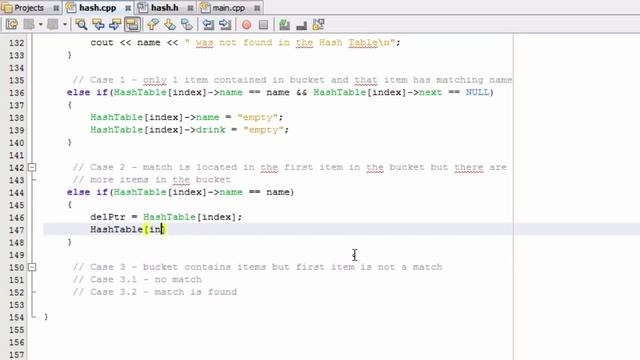This screenshot has height=360, width=640.
Task: Click the Find Selection magnifier icon
Action: (x=81, y=24)
